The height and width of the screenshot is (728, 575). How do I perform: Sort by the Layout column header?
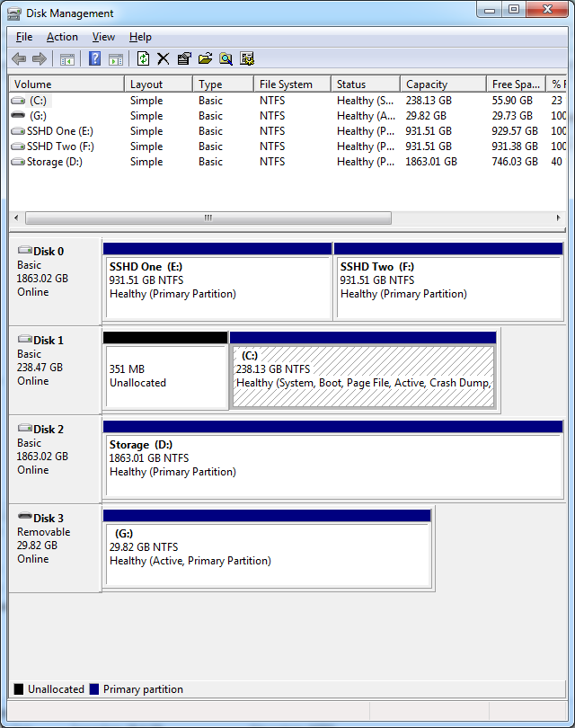(x=159, y=84)
